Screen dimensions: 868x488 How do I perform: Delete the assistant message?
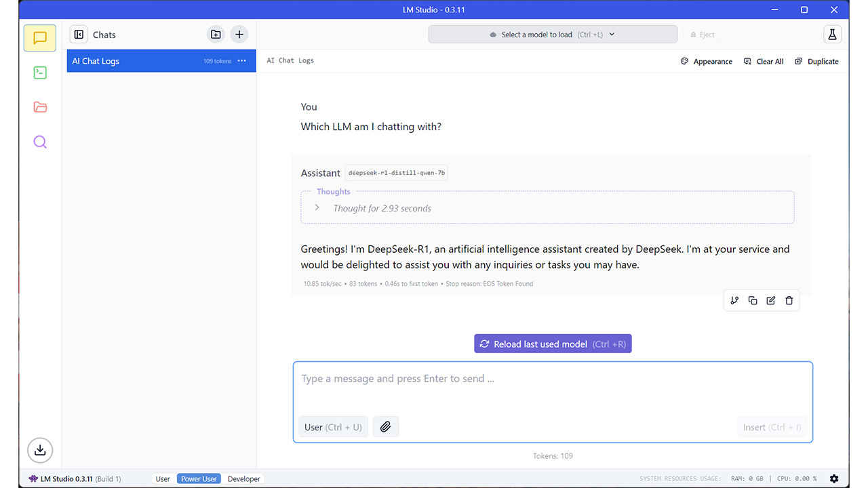click(789, 300)
